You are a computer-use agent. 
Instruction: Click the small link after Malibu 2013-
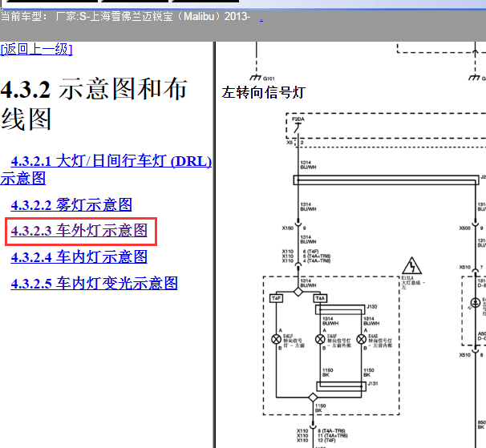point(261,20)
